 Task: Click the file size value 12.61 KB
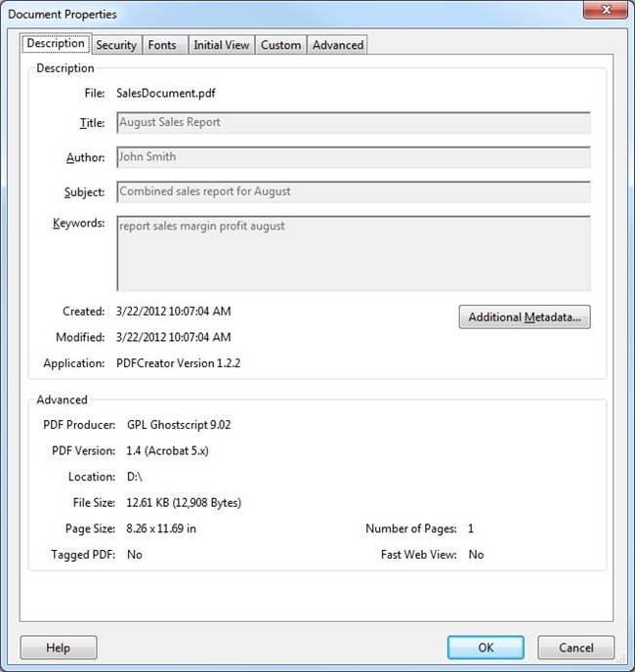tap(184, 503)
